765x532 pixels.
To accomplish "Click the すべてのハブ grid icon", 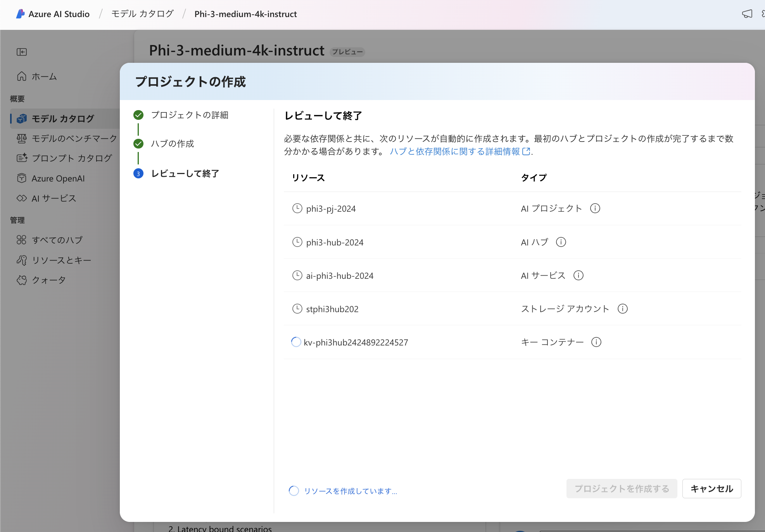I will coord(22,240).
